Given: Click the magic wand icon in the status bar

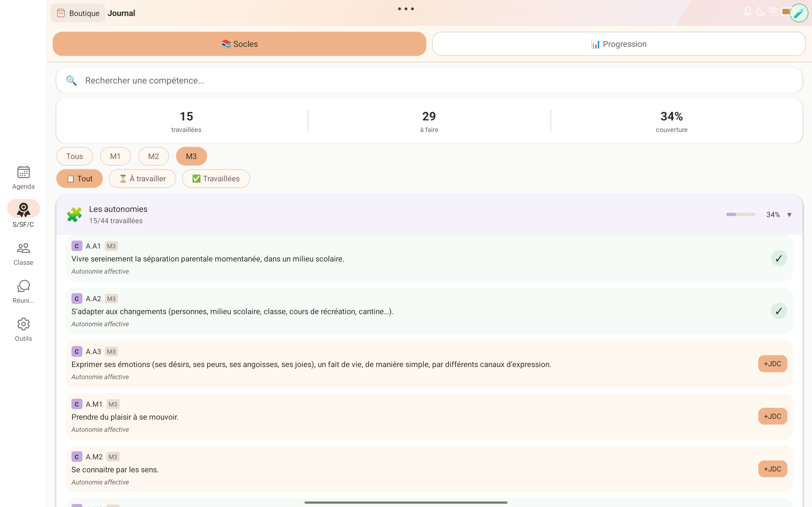Looking at the screenshot, I should coord(799,13).
